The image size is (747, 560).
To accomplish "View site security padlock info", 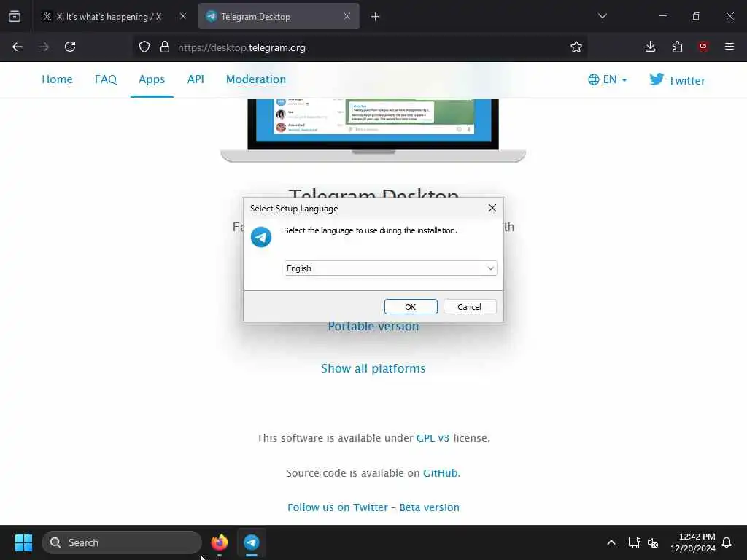I will pos(165,47).
